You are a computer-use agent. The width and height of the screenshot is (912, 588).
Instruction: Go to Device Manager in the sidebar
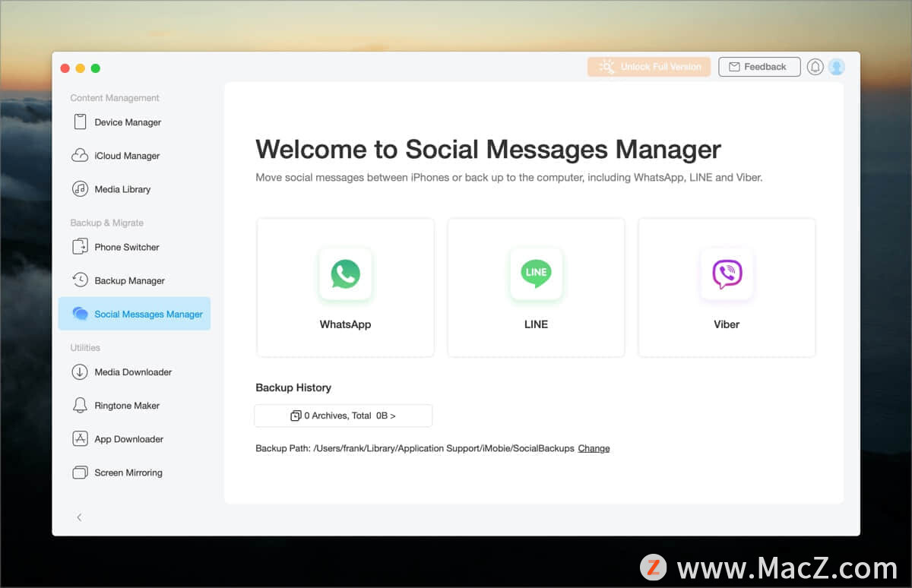tap(135, 122)
